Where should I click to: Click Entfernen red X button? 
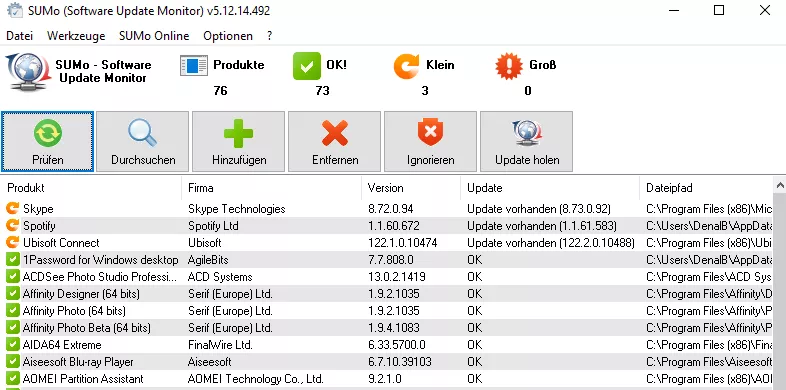tap(335, 142)
